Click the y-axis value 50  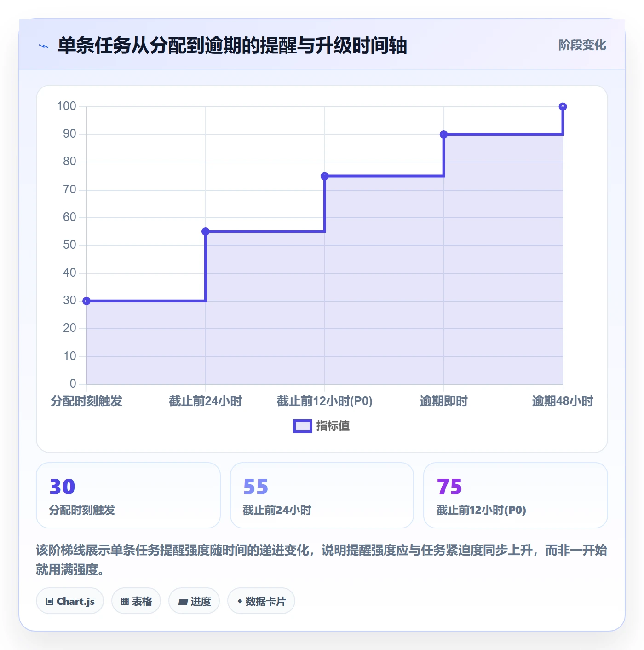tap(69, 245)
